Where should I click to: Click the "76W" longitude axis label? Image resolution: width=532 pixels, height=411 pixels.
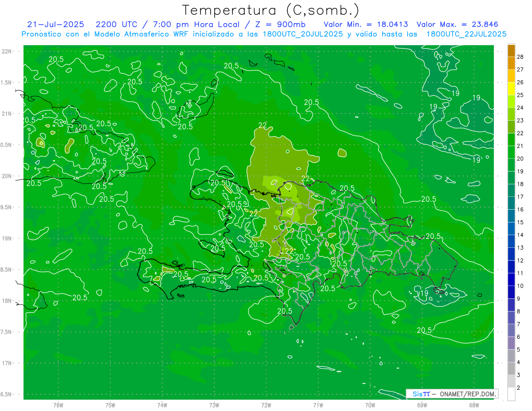pos(58,405)
